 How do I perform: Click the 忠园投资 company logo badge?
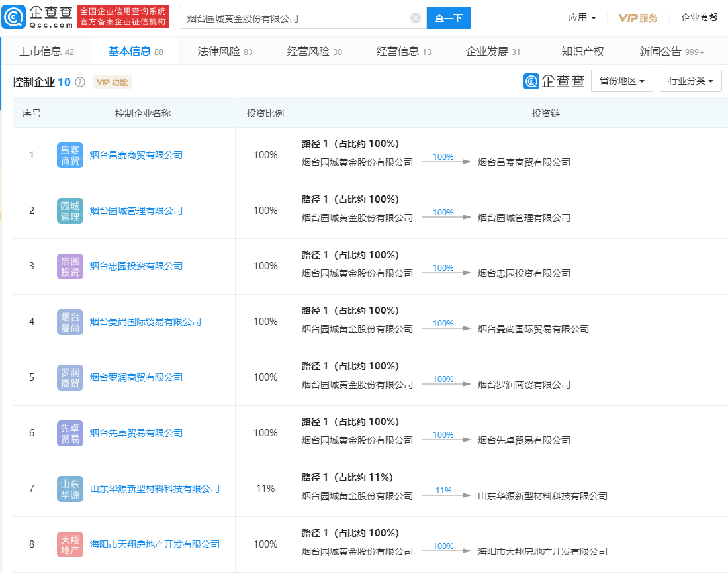coord(70,266)
